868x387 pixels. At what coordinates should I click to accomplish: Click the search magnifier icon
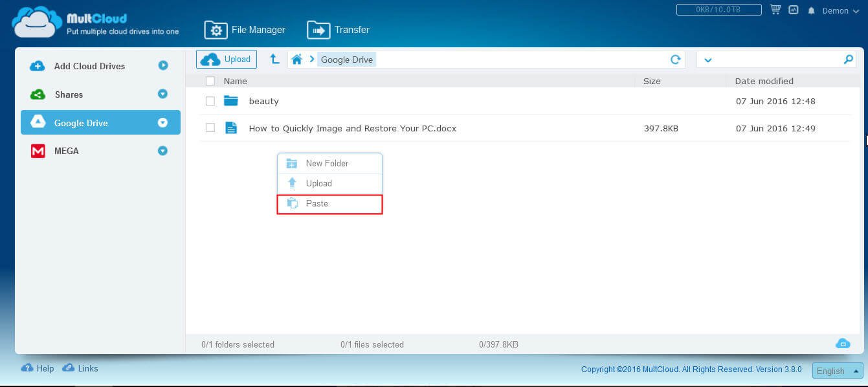849,60
